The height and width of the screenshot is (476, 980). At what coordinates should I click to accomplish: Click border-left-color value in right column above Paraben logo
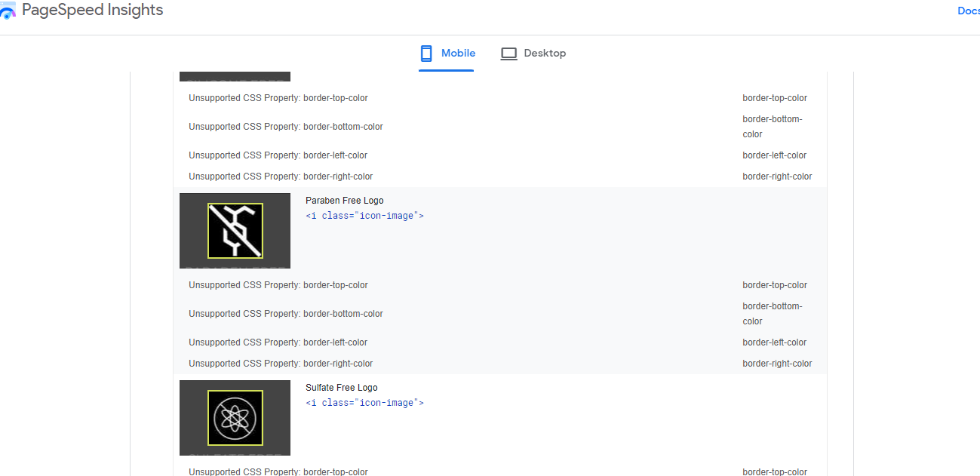(x=775, y=155)
